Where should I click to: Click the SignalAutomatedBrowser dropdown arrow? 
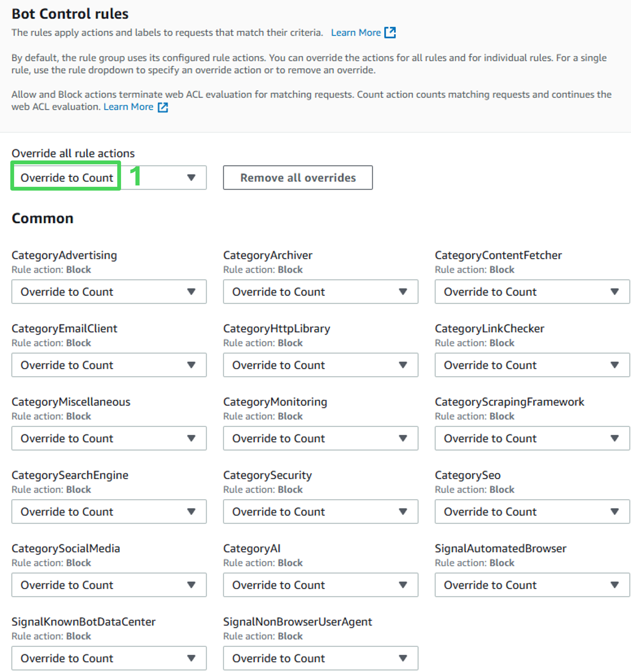click(614, 585)
